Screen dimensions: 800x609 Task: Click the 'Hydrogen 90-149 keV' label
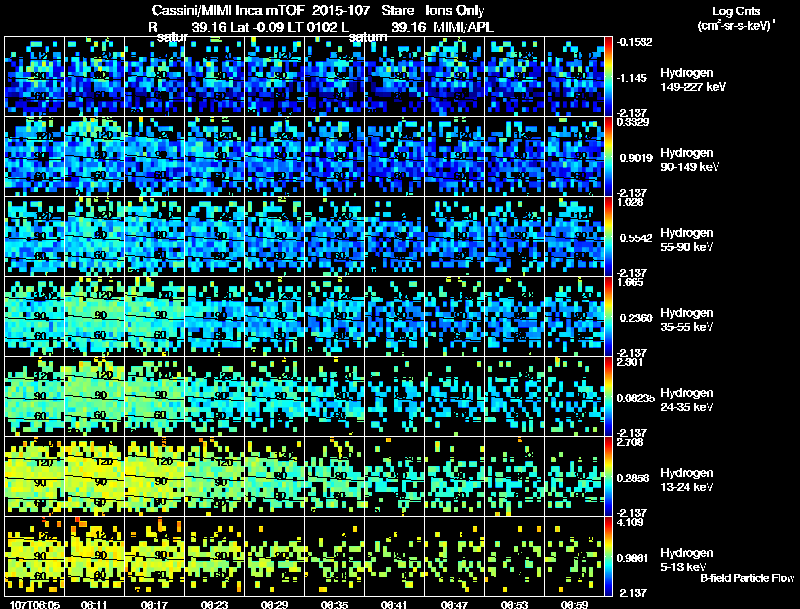click(690, 160)
